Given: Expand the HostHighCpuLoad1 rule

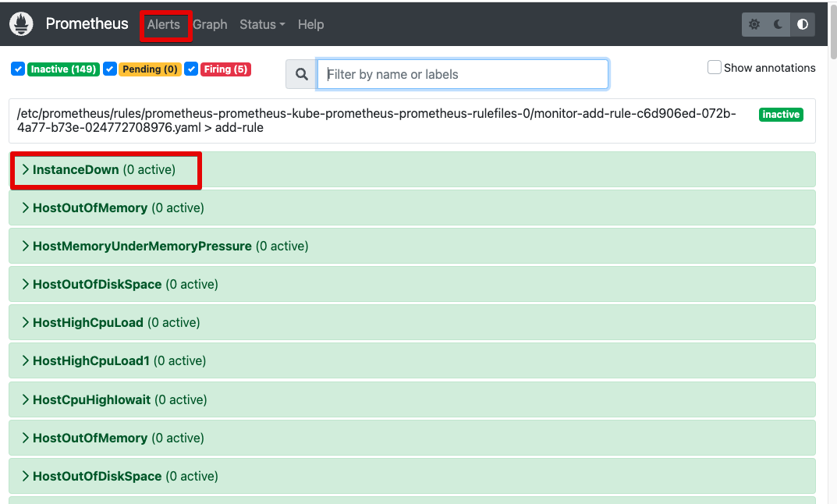Looking at the screenshot, I should click(x=412, y=361).
